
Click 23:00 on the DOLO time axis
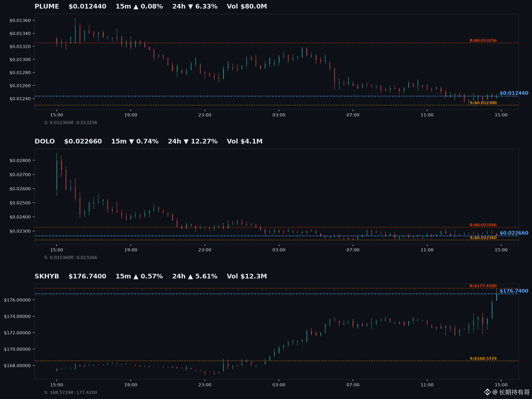coord(205,250)
